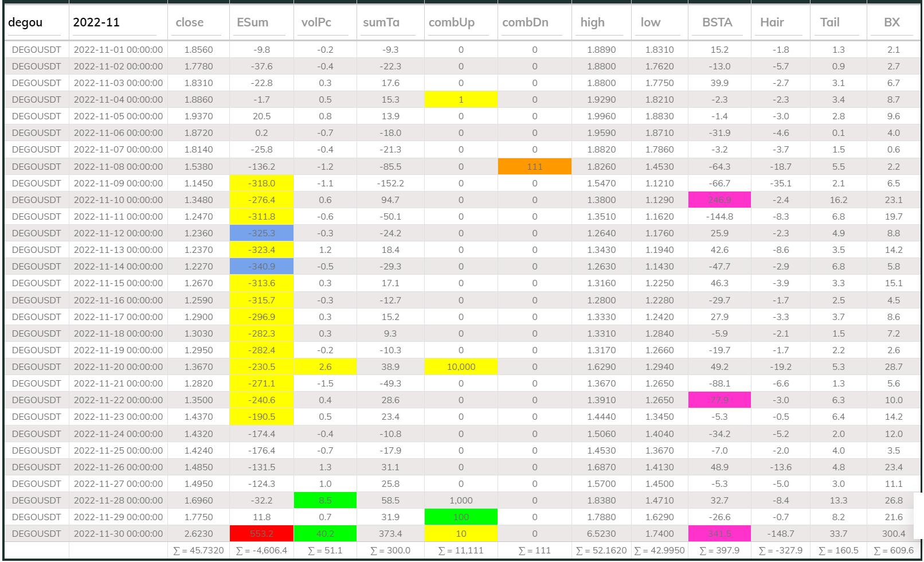Select the volPc column header field
This screenshot has height=562, width=924.
(x=324, y=22)
